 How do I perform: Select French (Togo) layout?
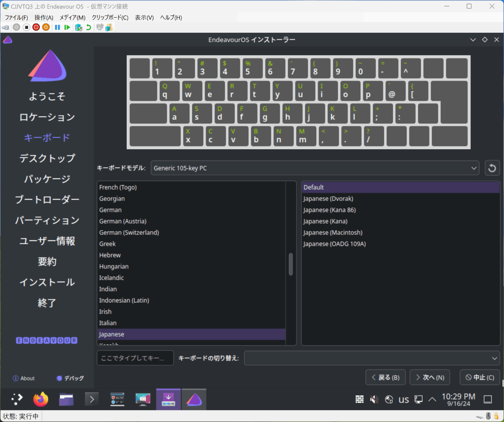(x=192, y=187)
